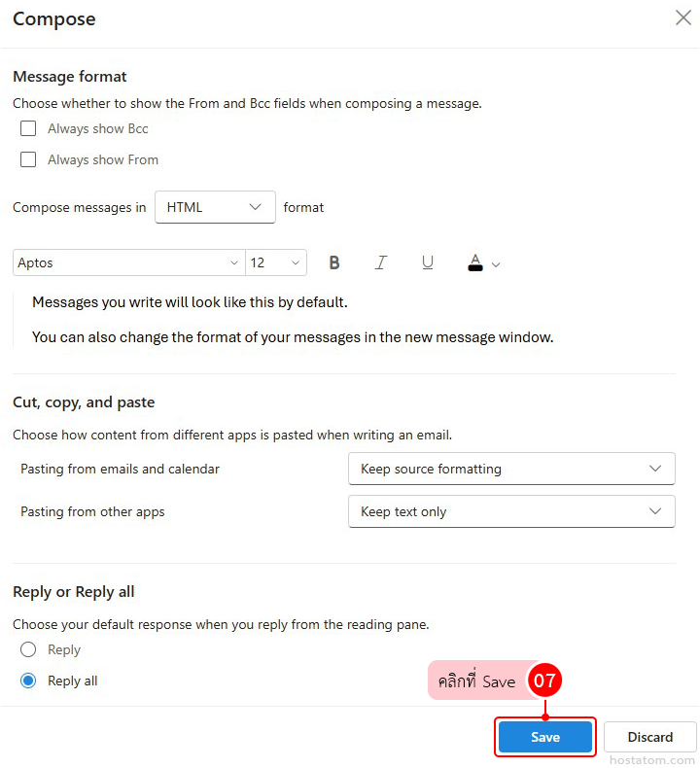Open the HTML message format dropdown
The width and height of the screenshot is (700, 768).
pyautogui.click(x=215, y=207)
